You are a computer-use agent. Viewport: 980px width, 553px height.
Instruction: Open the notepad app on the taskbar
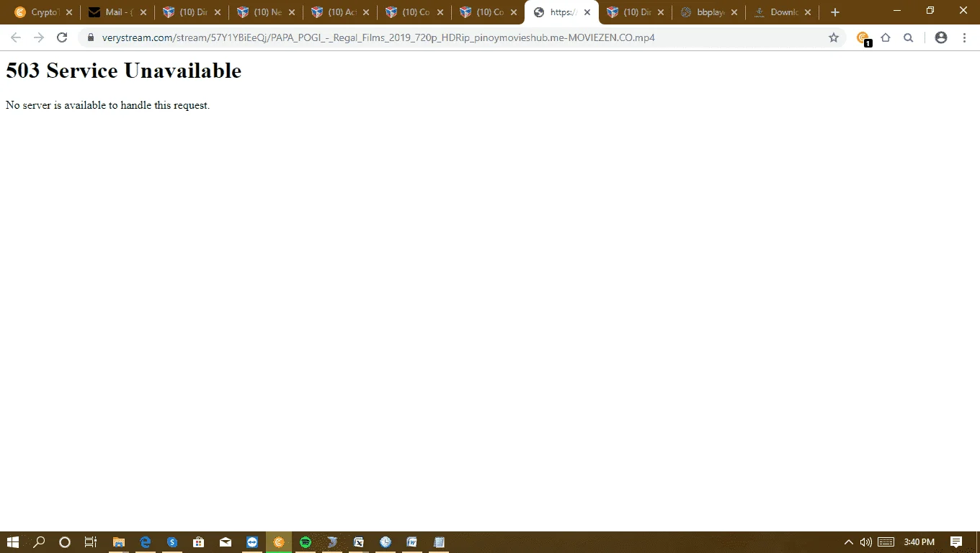click(439, 542)
